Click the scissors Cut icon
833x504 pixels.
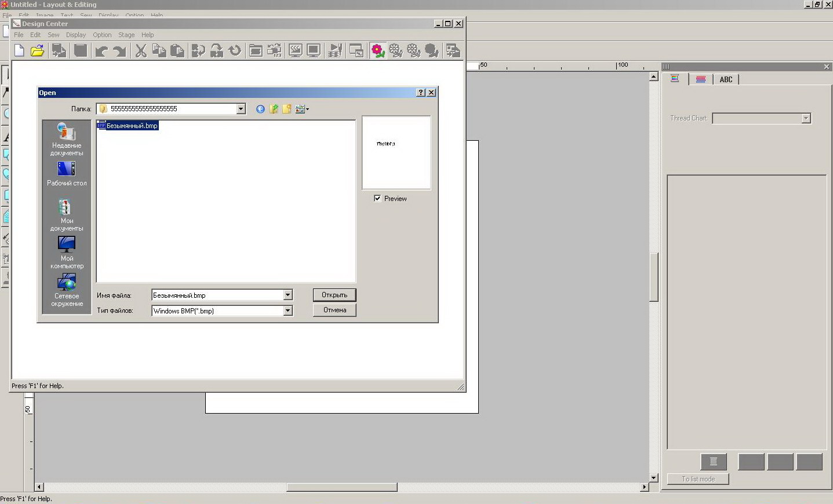click(x=140, y=51)
